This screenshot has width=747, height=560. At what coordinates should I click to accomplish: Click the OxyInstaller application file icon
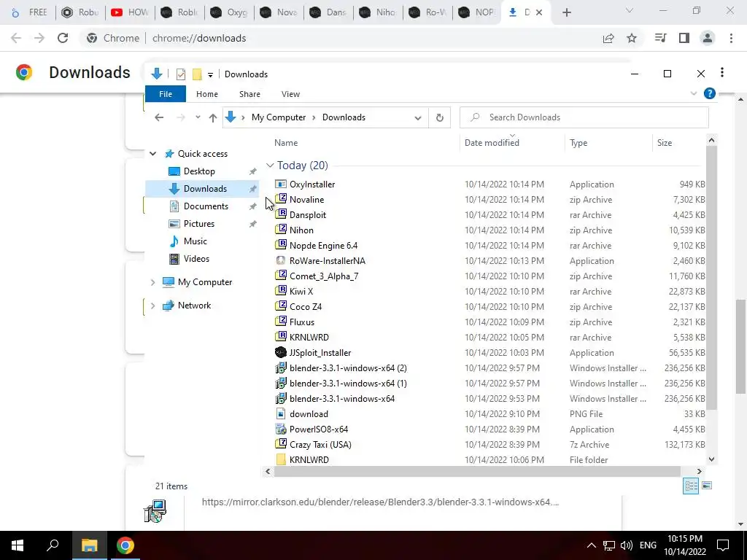281,184
